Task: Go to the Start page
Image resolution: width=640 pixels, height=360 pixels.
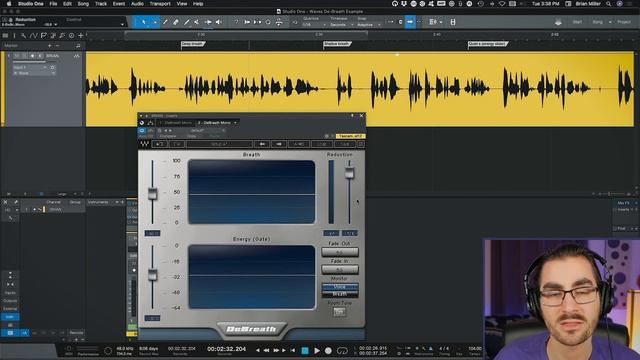Action: [x=577, y=22]
